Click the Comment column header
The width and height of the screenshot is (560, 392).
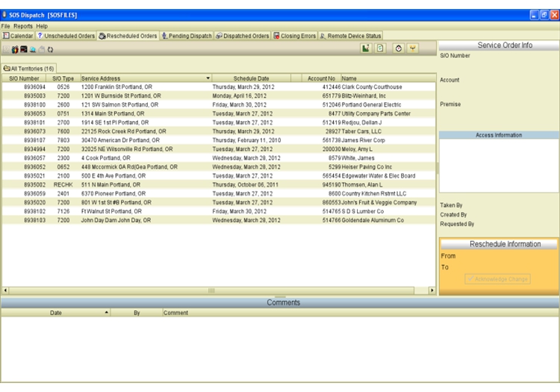pyautogui.click(x=361, y=313)
